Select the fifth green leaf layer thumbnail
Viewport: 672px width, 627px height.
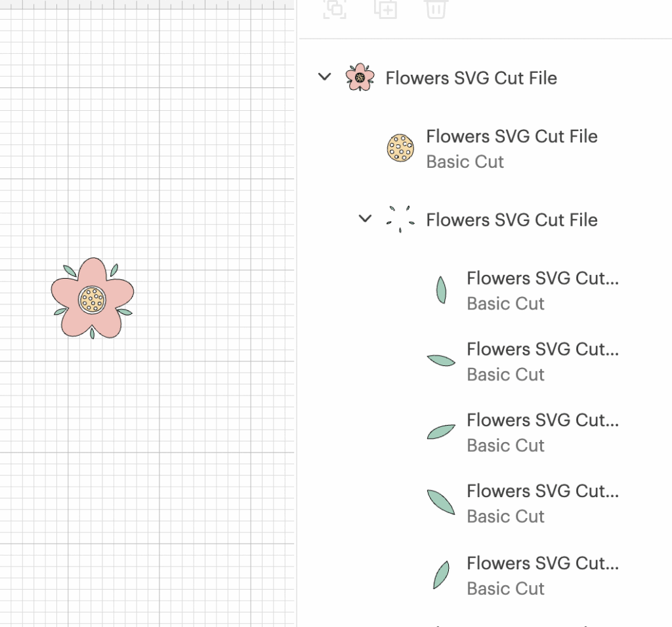pyautogui.click(x=441, y=575)
